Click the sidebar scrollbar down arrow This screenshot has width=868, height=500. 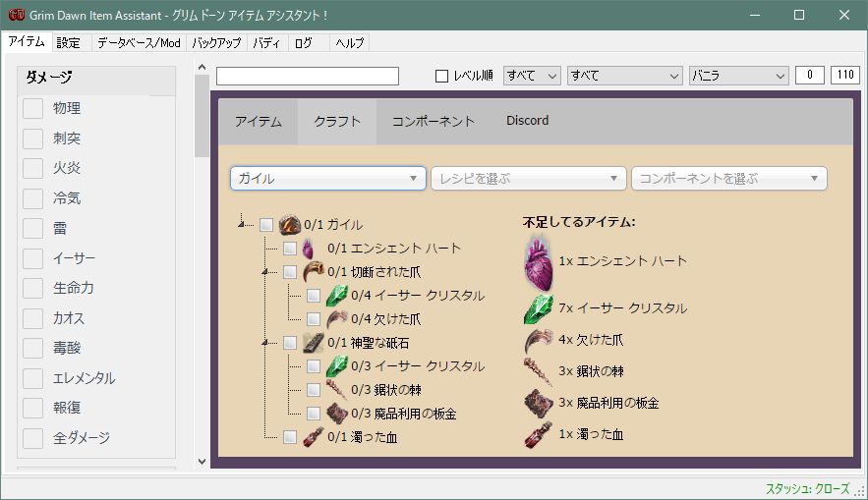pos(203,462)
